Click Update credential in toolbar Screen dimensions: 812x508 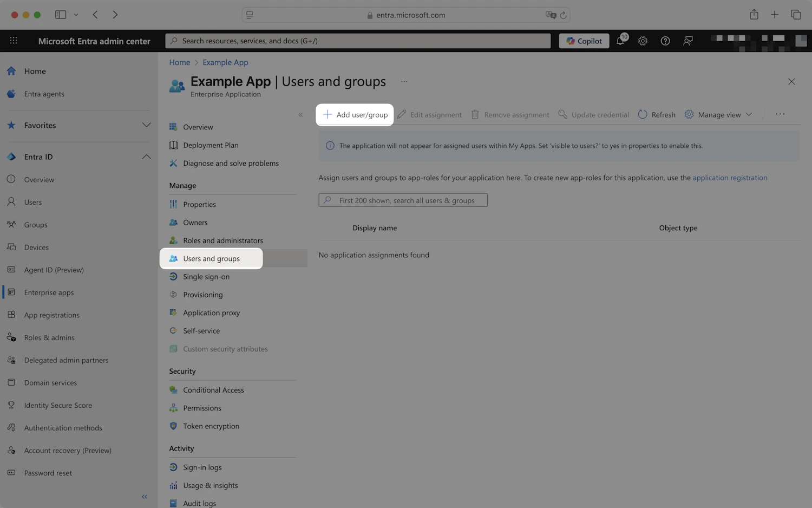594,115
